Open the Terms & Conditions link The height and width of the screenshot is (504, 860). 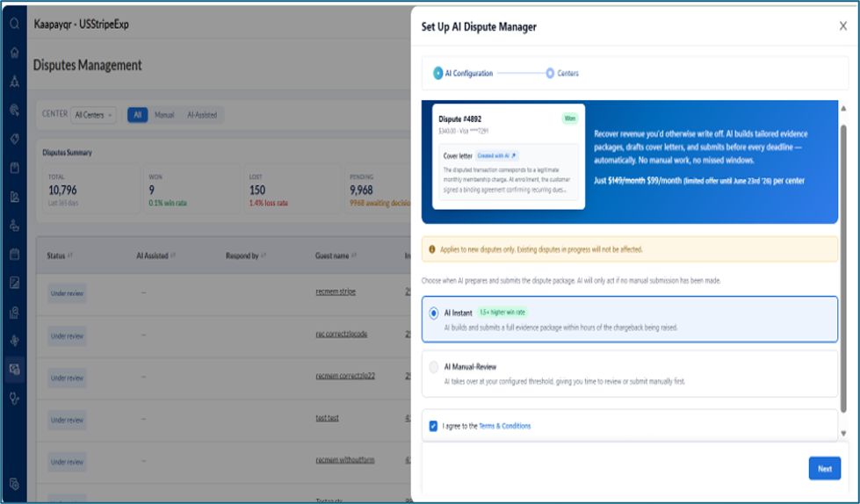pos(504,426)
